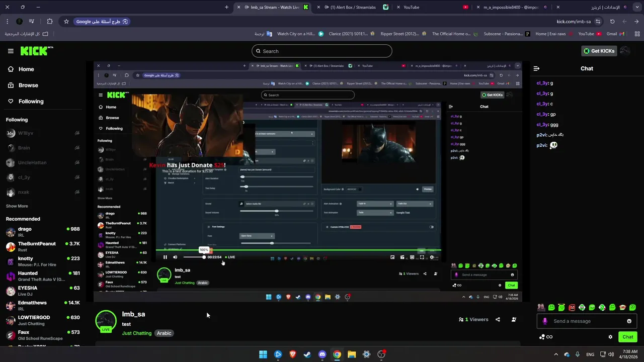
Task: Open Kick sidebar hamburger menu
Action: click(11, 51)
